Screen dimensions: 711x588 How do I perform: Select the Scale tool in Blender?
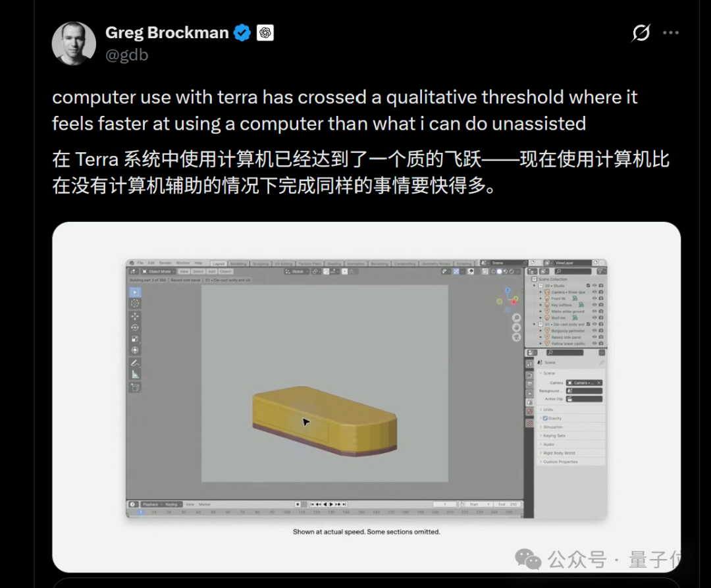click(135, 338)
